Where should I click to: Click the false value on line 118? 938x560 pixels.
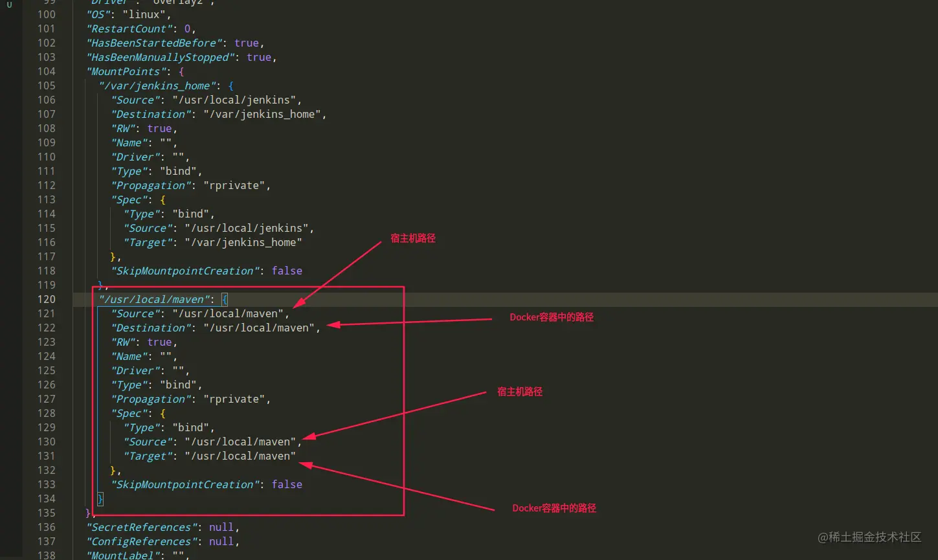click(287, 271)
